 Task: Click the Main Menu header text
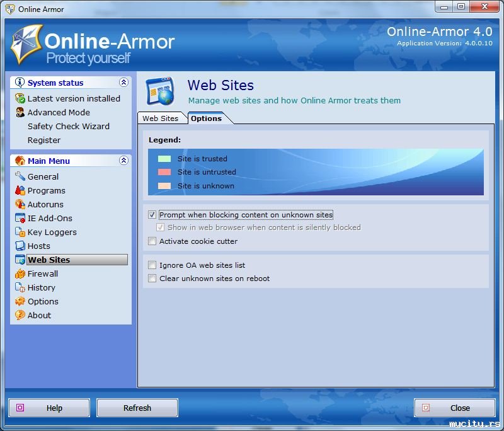click(x=49, y=161)
